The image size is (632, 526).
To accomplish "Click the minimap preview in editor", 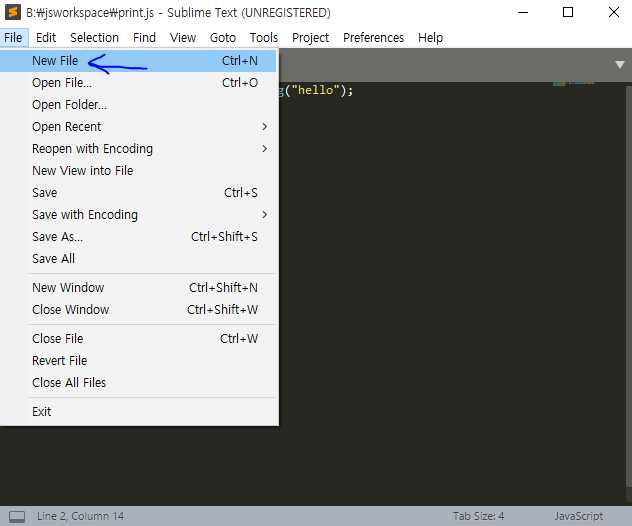I will point(573,83).
